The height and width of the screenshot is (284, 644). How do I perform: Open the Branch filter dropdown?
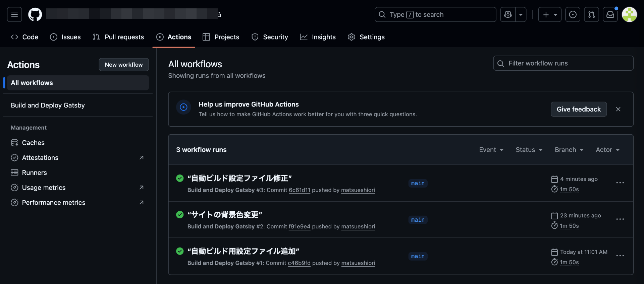(569, 150)
